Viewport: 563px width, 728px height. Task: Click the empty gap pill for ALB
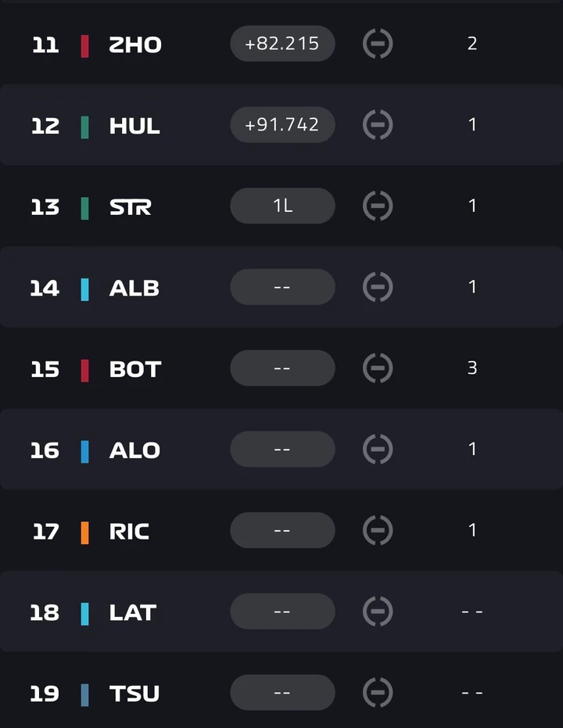(282, 287)
